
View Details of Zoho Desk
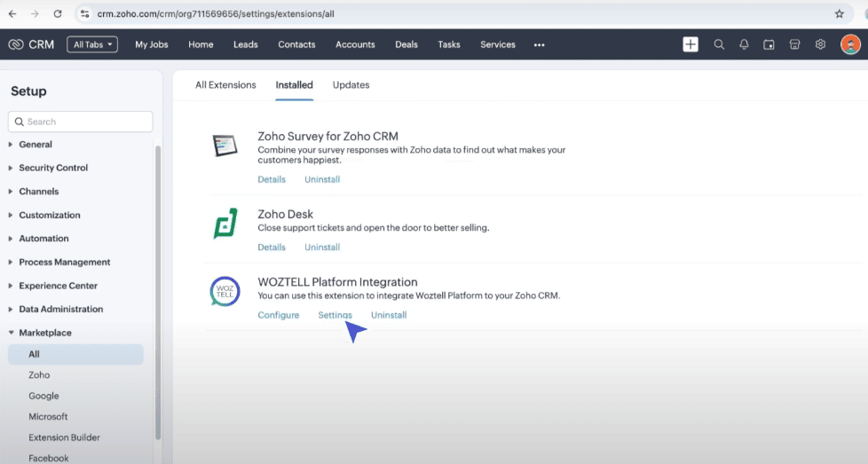pos(272,248)
